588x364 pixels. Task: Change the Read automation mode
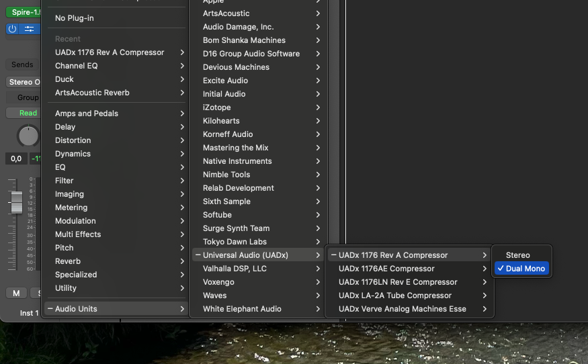pyautogui.click(x=24, y=113)
